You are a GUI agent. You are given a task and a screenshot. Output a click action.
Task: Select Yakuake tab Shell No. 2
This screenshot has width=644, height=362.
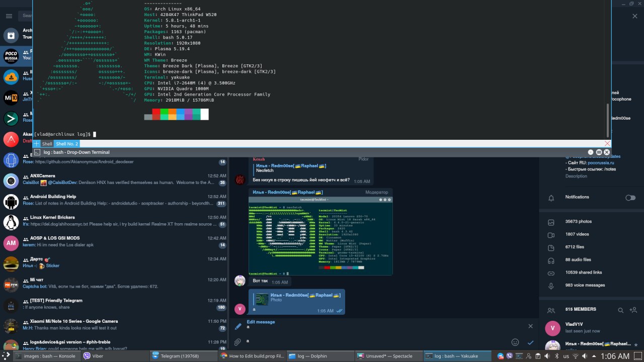click(x=66, y=144)
